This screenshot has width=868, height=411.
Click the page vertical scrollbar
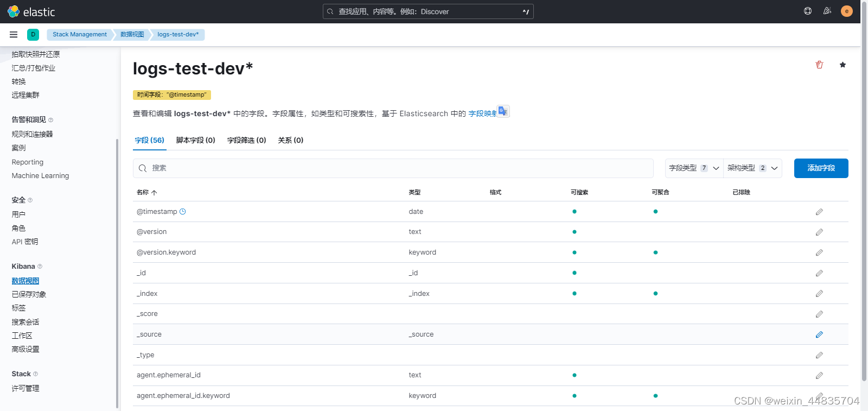coord(864,190)
